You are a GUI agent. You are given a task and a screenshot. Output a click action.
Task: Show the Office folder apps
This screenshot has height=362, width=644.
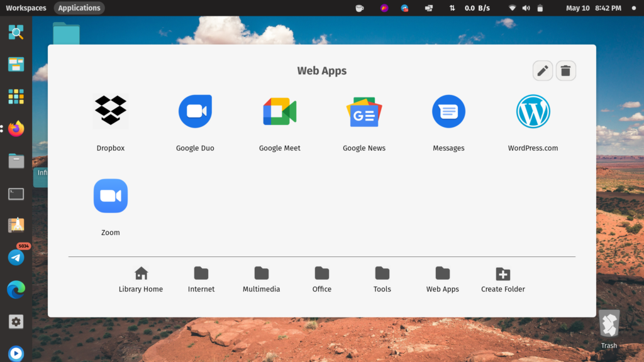(x=321, y=280)
